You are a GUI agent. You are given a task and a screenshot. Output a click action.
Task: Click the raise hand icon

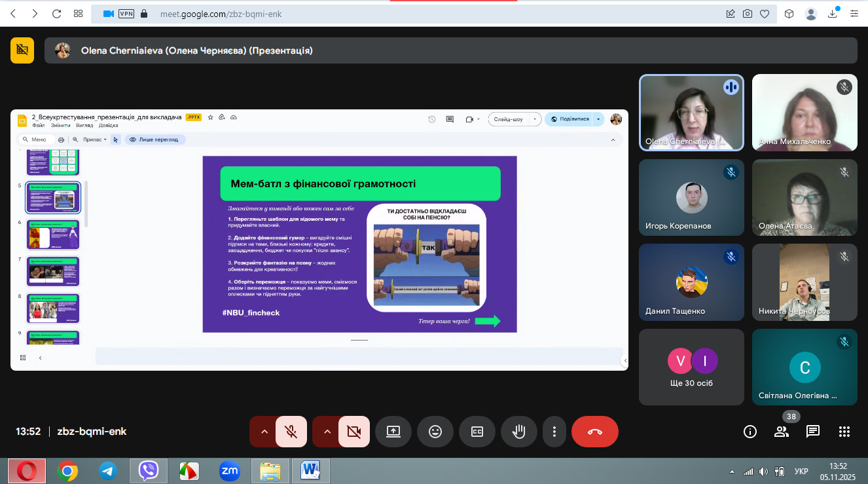pyautogui.click(x=519, y=432)
